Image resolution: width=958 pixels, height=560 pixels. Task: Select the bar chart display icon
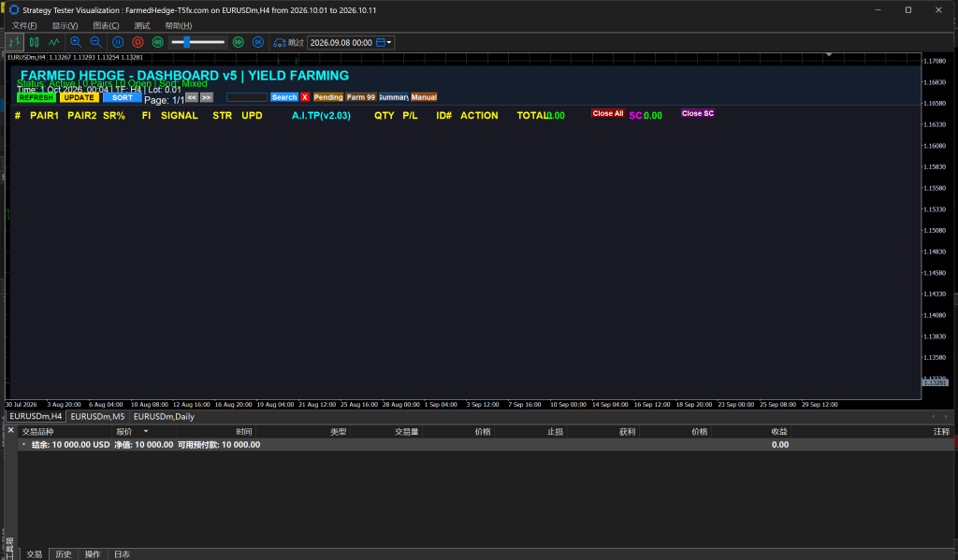pos(15,42)
